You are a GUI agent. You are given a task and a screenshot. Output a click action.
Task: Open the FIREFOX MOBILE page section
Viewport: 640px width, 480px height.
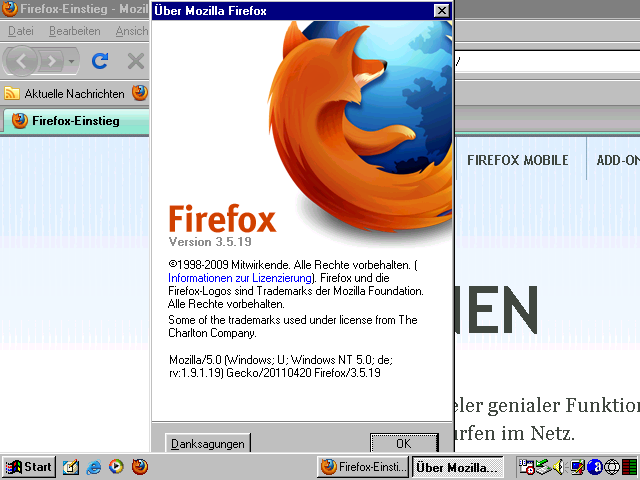(518, 160)
